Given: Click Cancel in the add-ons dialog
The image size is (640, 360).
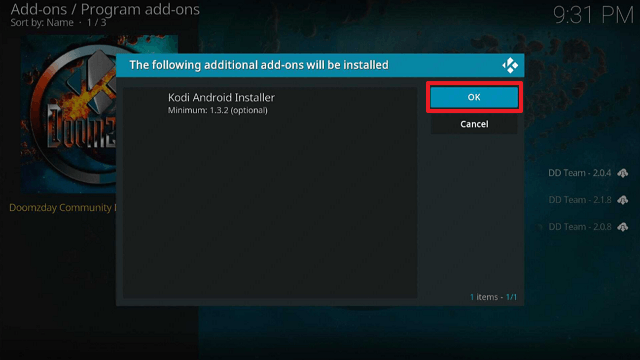Looking at the screenshot, I should point(474,124).
